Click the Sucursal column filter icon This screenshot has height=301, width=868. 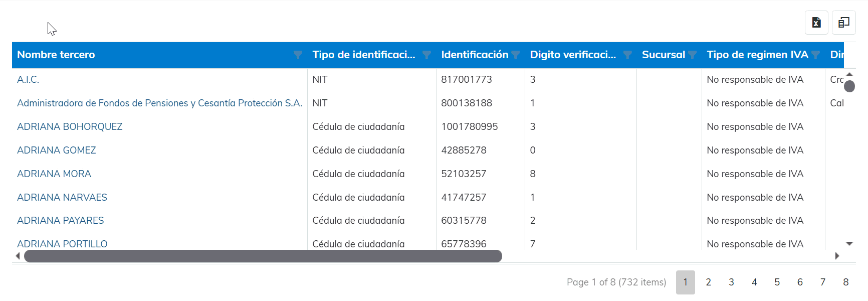(x=692, y=55)
